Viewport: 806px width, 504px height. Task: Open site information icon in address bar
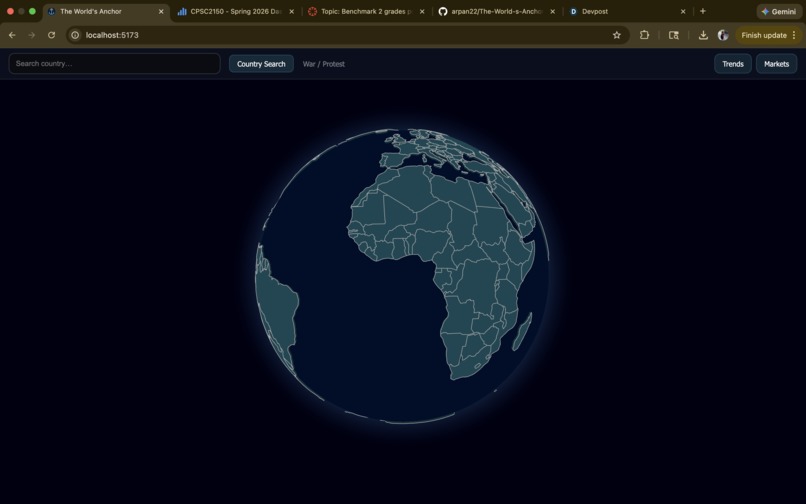(75, 35)
